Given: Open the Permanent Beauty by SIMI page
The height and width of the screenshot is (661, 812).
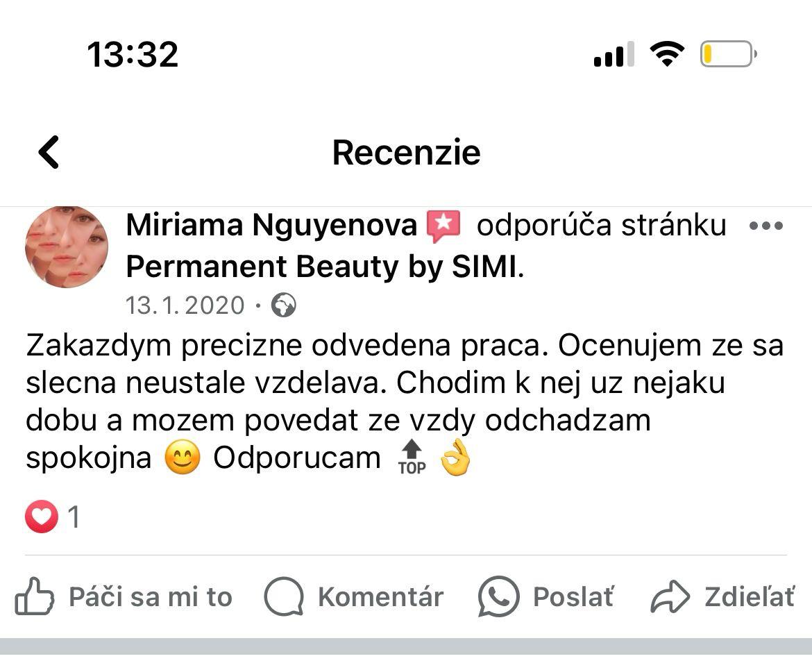Looking at the screenshot, I should pyautogui.click(x=321, y=267).
